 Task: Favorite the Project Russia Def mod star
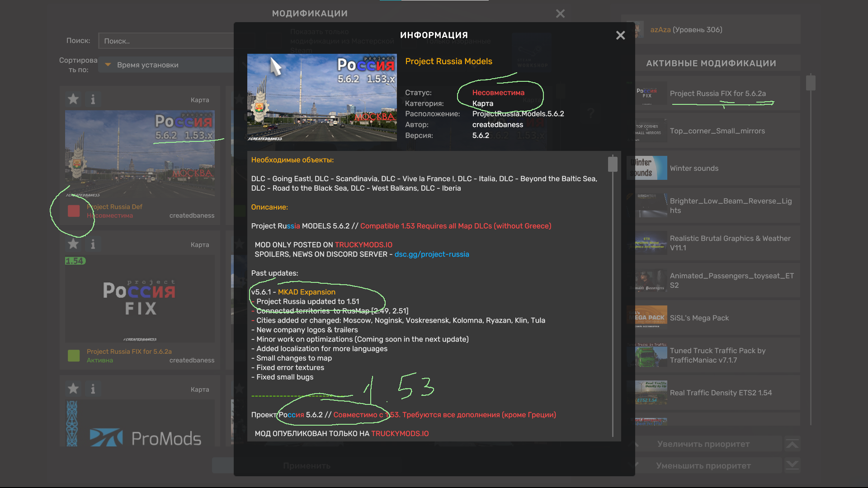coord(73,99)
